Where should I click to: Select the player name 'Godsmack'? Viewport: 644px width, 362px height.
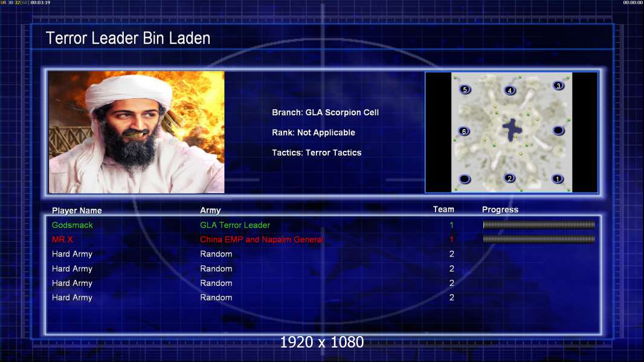click(72, 225)
